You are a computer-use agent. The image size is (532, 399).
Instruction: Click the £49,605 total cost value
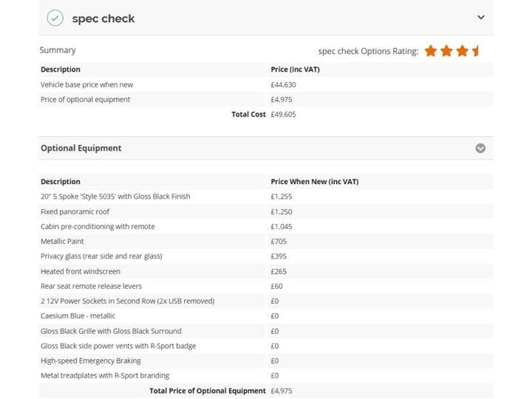pyautogui.click(x=283, y=115)
